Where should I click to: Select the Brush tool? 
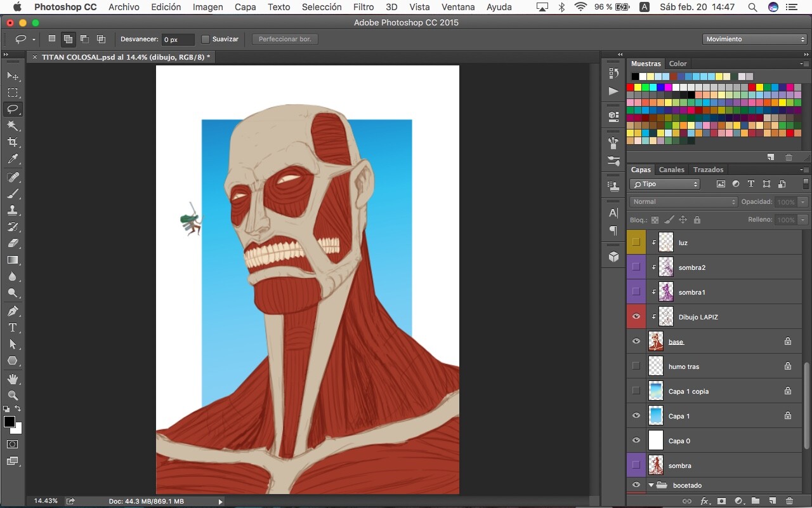(13, 193)
